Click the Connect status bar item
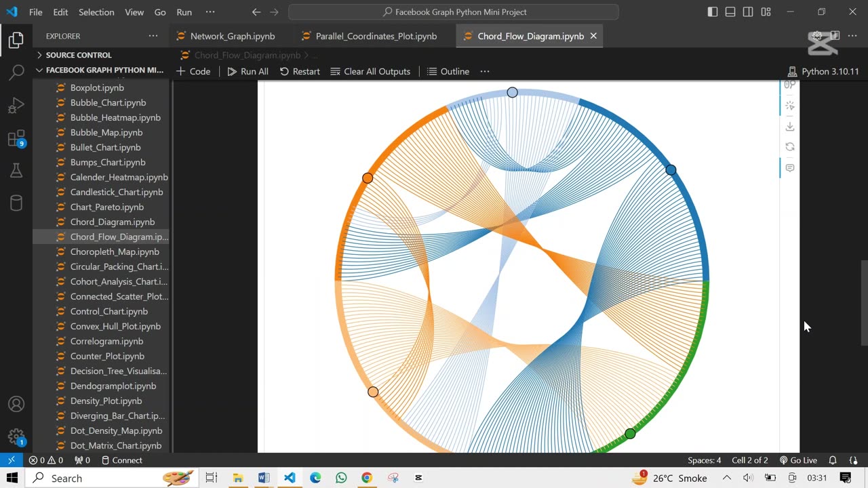The width and height of the screenshot is (868, 488). pos(122,460)
